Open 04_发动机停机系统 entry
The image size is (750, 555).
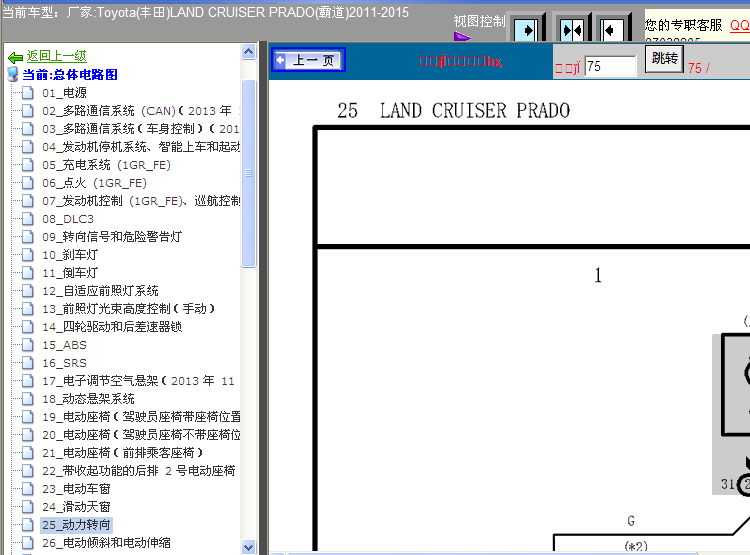[x=141, y=147]
